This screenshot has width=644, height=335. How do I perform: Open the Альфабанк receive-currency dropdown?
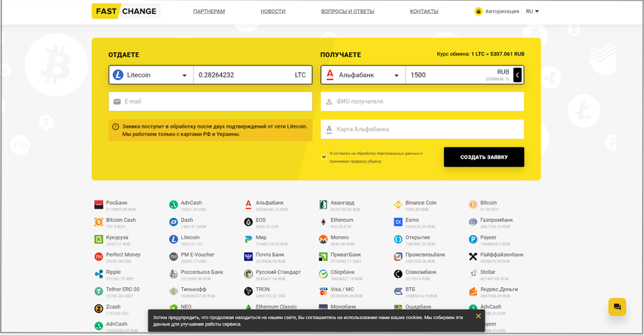363,75
